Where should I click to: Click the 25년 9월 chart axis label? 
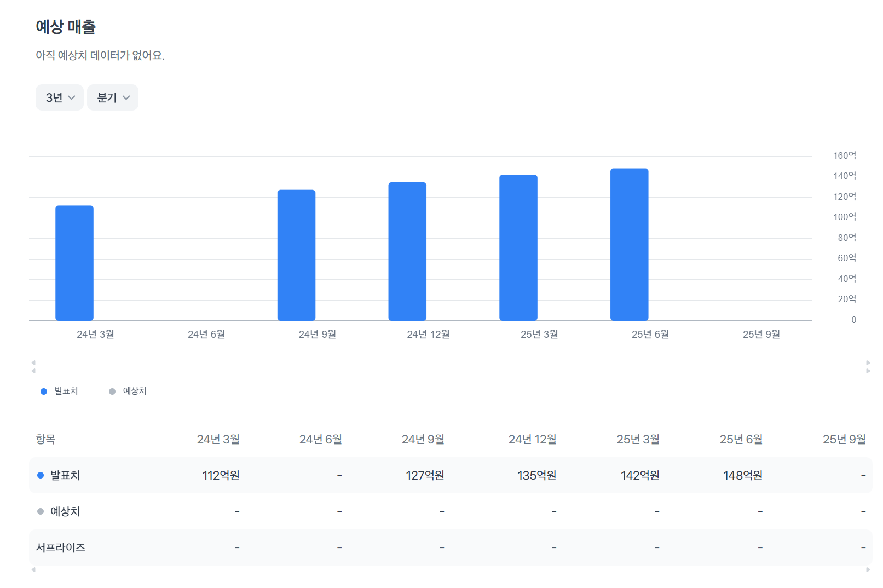tap(761, 334)
